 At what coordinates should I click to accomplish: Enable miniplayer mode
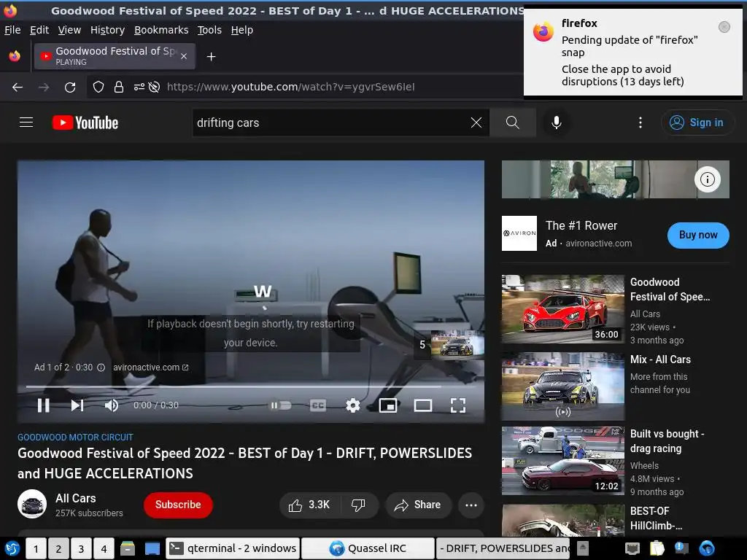coord(388,405)
